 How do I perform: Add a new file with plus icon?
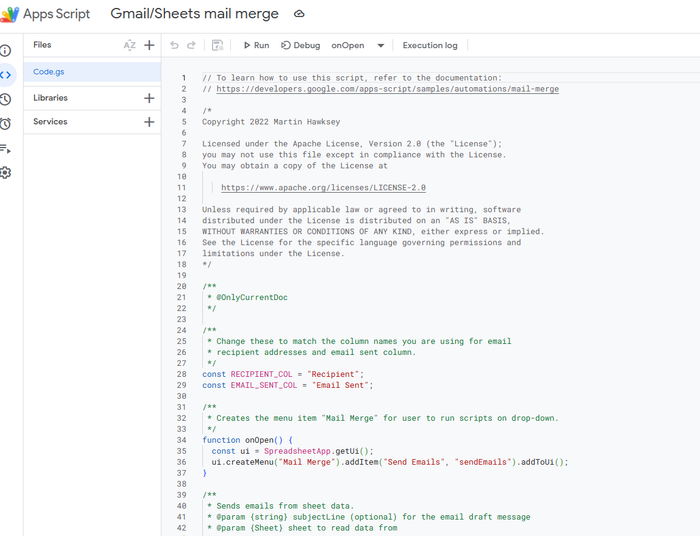click(150, 45)
